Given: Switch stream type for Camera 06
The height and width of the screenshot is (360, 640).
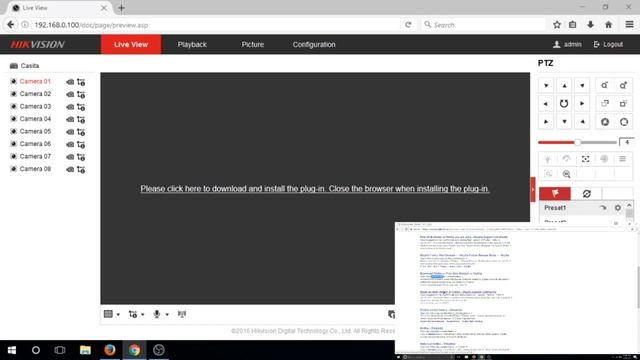Looking at the screenshot, I should click(x=81, y=144).
